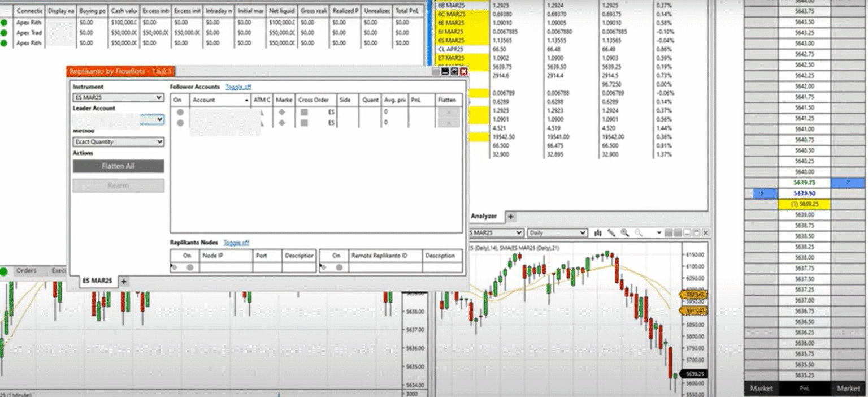Click the ATM strategy icon on first follower account

click(x=262, y=113)
